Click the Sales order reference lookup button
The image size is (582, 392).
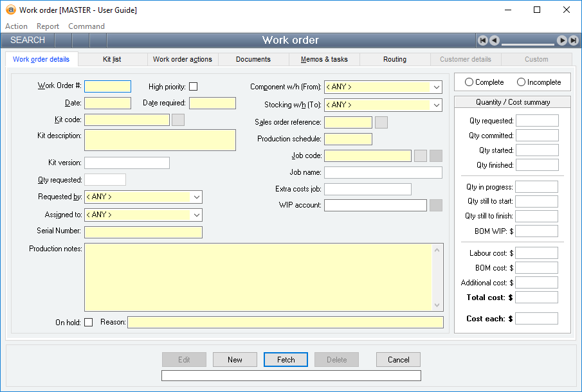[x=381, y=122]
